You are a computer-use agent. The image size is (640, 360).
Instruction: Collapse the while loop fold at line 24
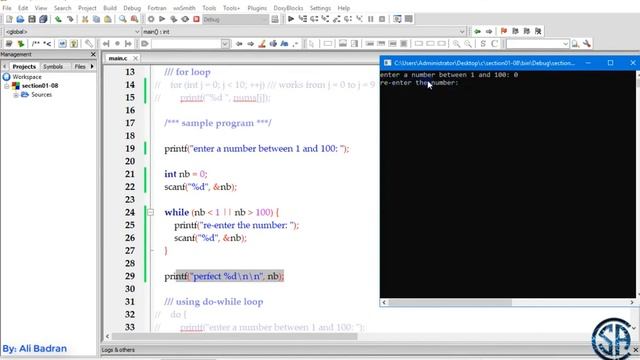tap(151, 212)
